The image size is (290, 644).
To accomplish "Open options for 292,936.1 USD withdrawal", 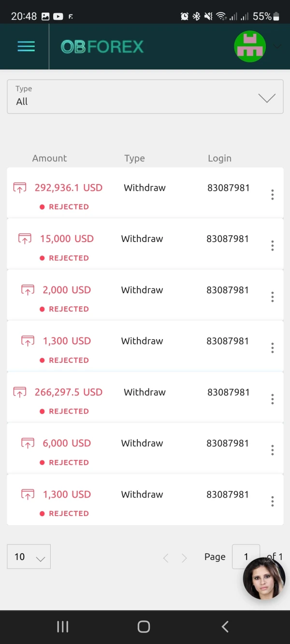I will [x=272, y=194].
